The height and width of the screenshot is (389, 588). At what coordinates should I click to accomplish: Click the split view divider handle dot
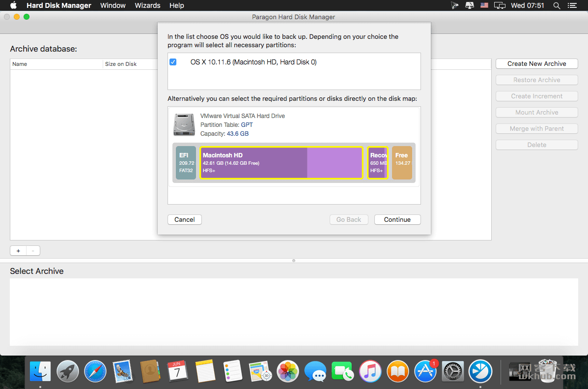pos(294,261)
